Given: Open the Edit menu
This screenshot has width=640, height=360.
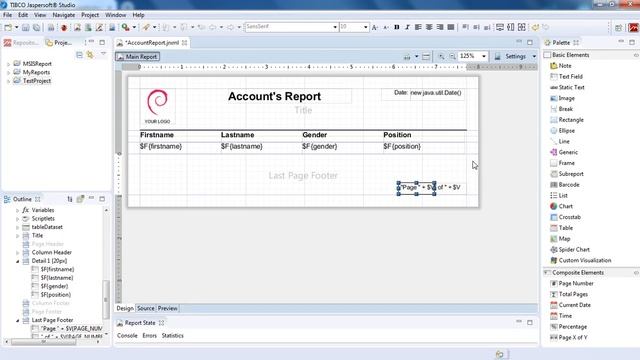Looking at the screenshot, I should (23, 15).
